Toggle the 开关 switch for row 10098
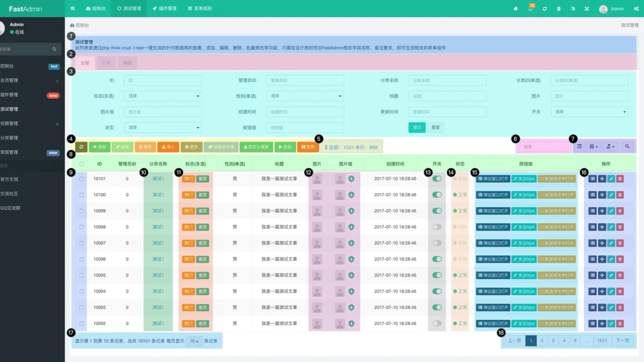 pos(437,227)
